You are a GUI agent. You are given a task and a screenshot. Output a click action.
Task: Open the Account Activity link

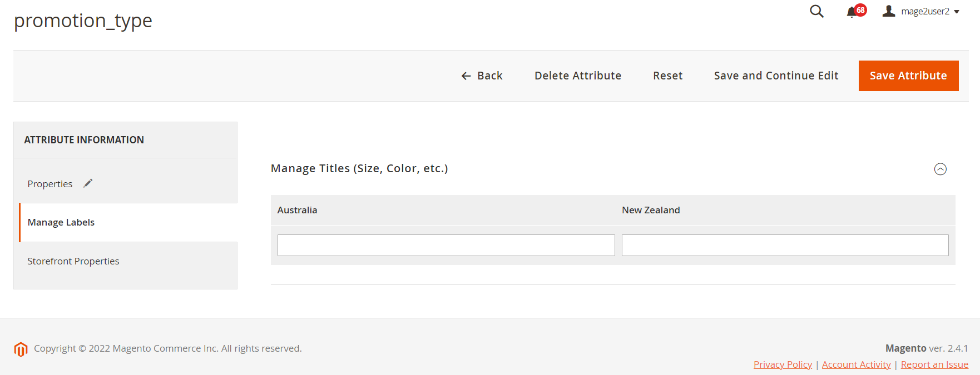[x=856, y=364]
